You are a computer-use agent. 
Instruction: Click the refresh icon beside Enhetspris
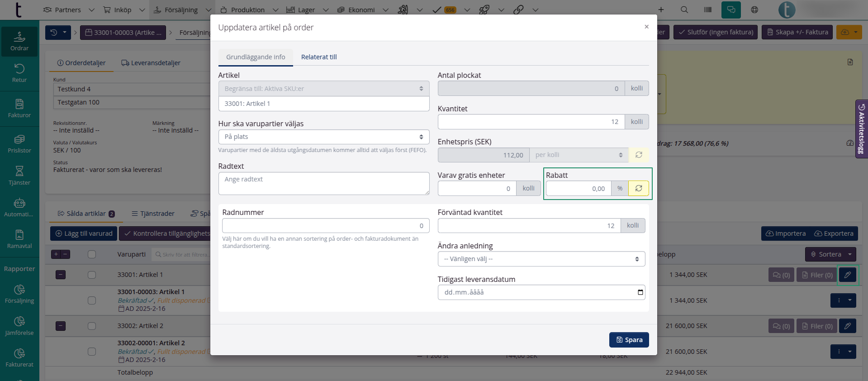click(x=638, y=155)
